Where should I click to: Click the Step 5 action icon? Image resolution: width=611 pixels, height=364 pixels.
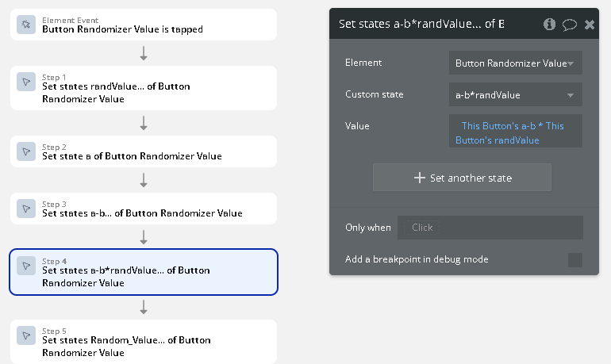click(26, 335)
